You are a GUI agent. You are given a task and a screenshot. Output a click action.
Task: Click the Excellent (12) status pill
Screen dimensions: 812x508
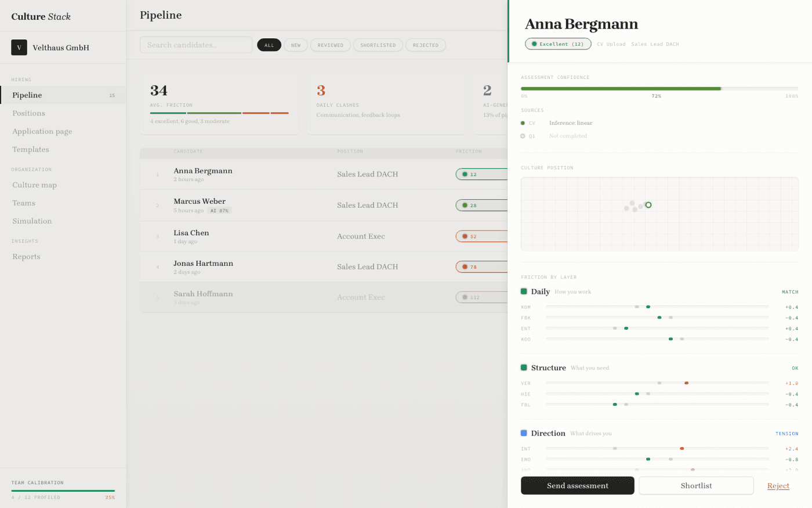pyautogui.click(x=558, y=44)
